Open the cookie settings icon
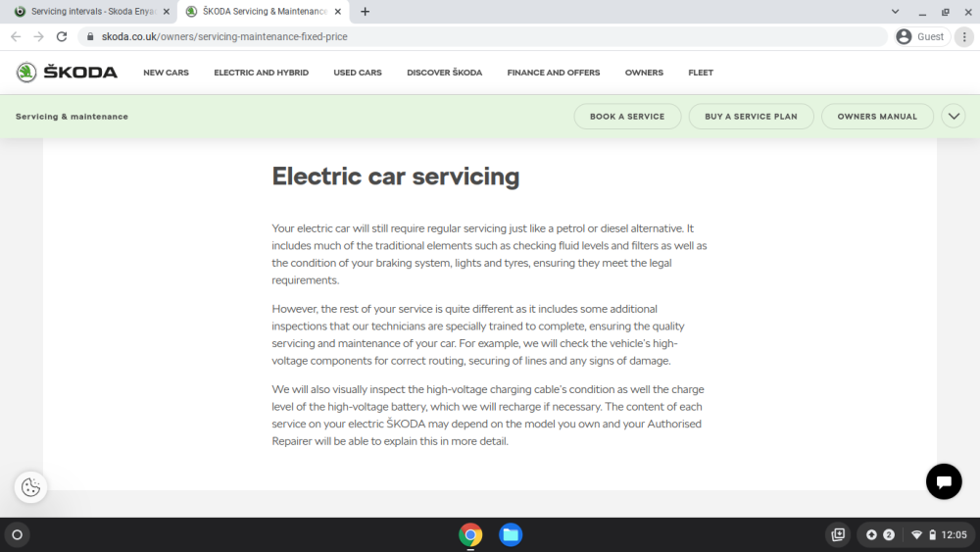 pos(30,487)
